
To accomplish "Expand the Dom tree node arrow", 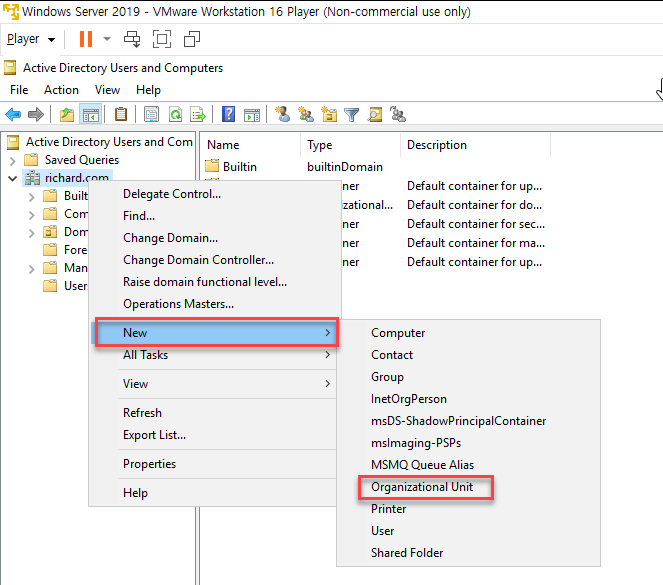I will point(32,233).
